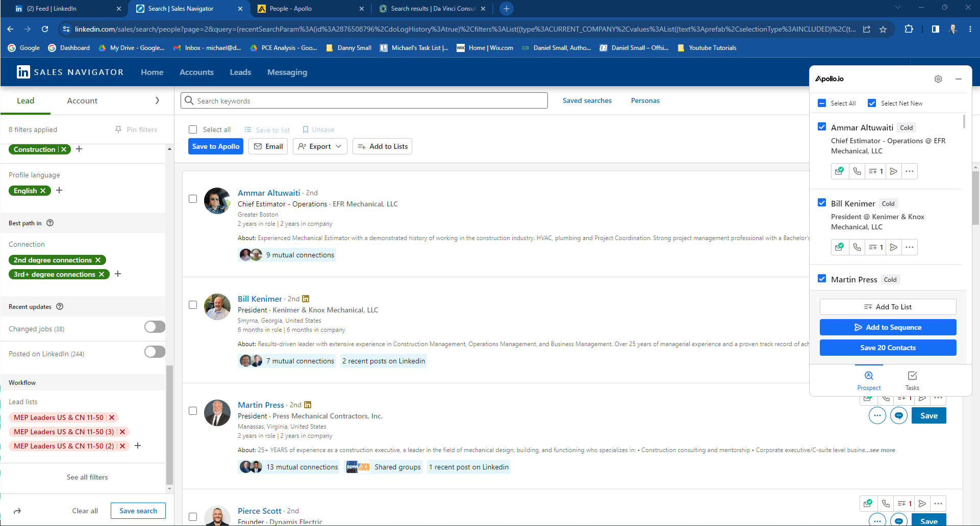Screen dimensions: 980x526
Task: Uncheck Bill Kenimer in Apollo panel
Action: click(x=822, y=203)
